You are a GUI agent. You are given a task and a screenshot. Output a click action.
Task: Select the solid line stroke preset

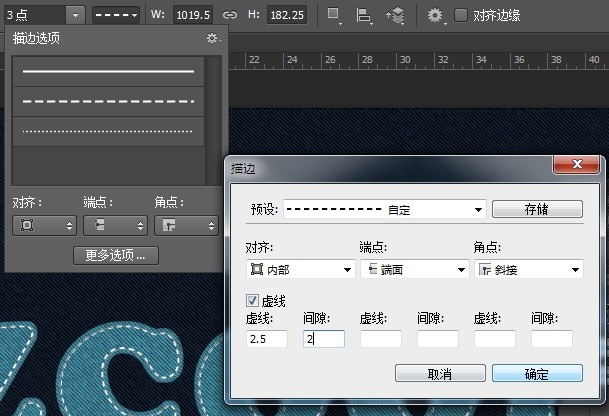[x=108, y=72]
